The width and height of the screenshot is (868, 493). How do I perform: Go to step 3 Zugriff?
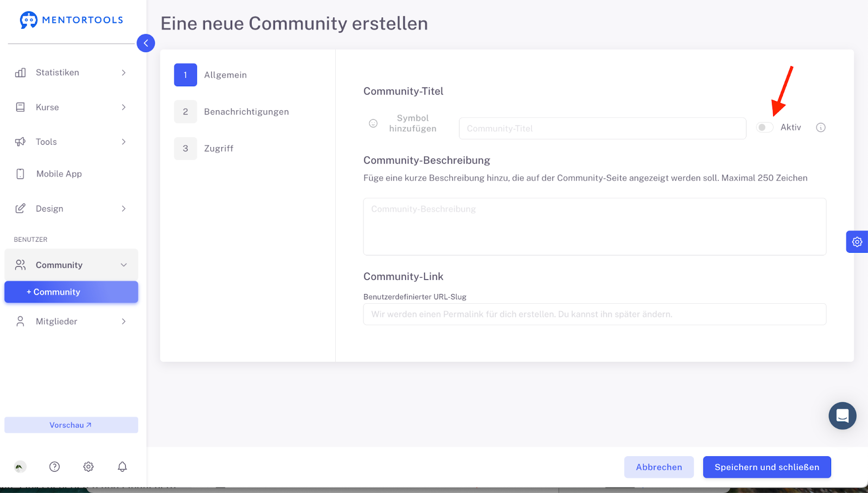(x=204, y=149)
